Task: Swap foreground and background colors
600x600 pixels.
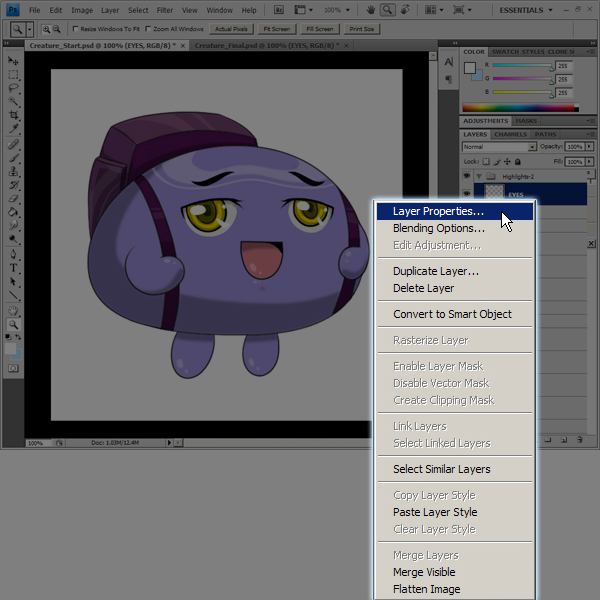Action: 18,337
